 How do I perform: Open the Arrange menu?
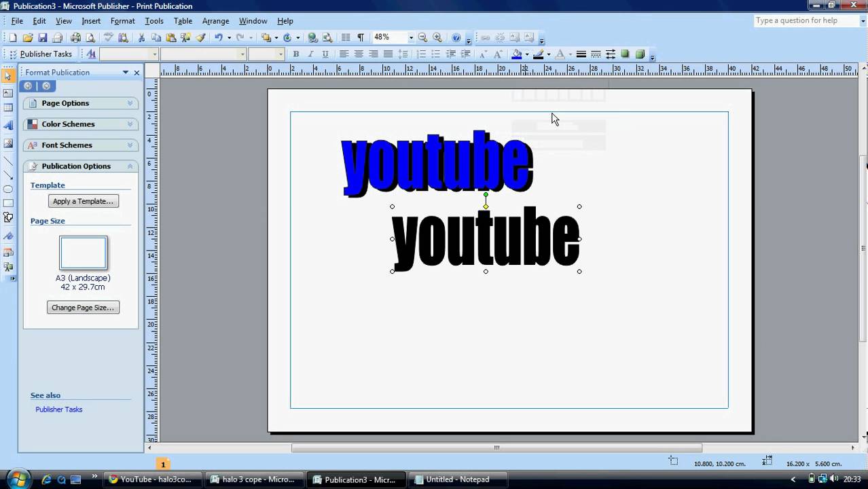click(x=215, y=21)
